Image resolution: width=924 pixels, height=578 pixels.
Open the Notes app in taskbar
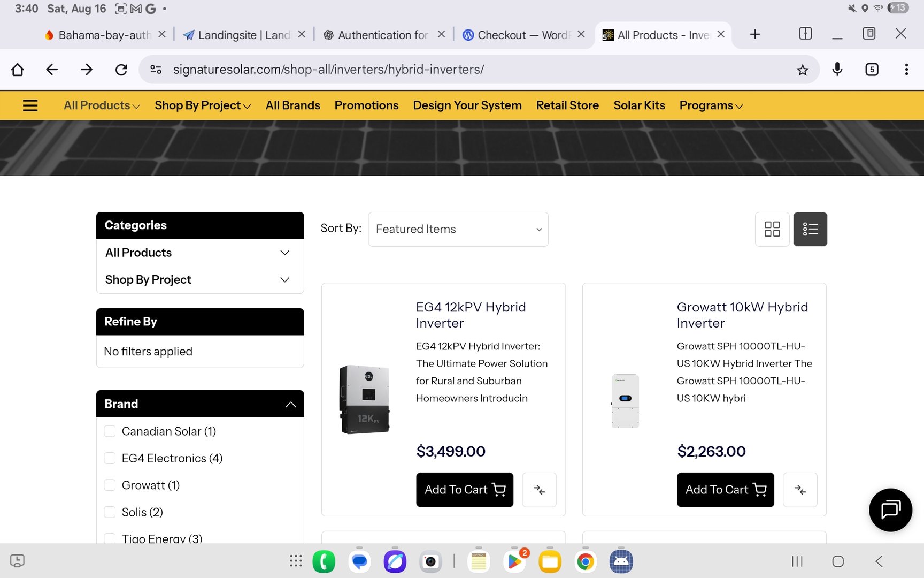coord(479,561)
